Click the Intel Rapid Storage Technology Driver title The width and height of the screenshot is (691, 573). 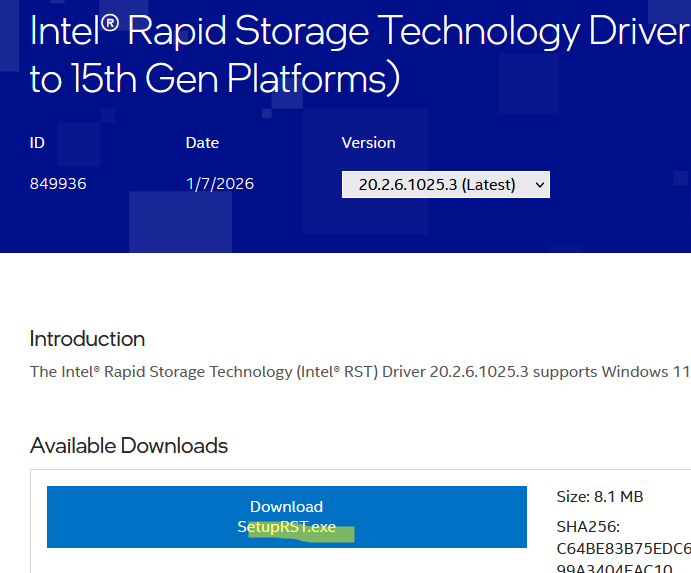tap(360, 54)
